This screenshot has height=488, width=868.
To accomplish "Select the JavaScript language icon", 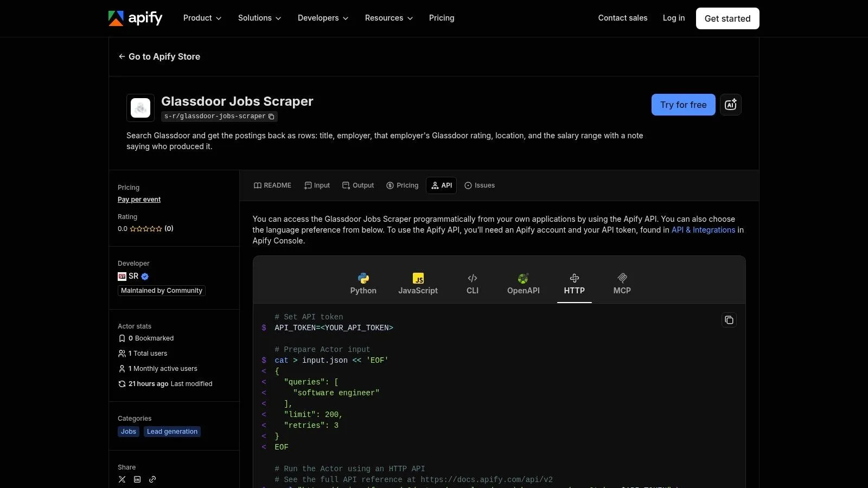I will [418, 278].
